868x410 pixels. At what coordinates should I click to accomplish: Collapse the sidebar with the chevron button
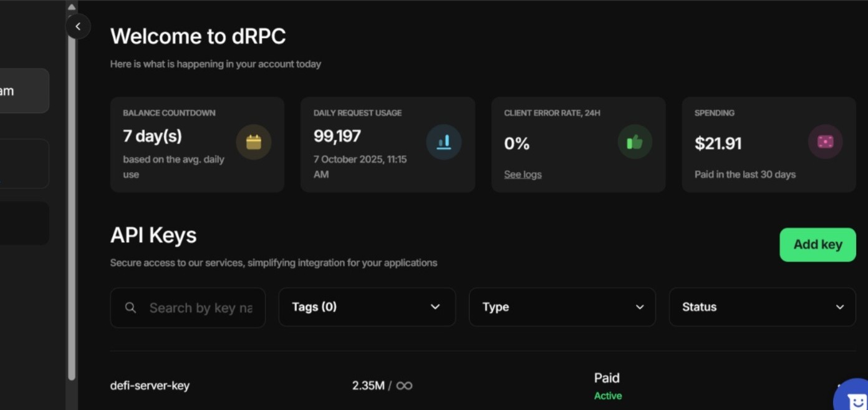tap(78, 26)
